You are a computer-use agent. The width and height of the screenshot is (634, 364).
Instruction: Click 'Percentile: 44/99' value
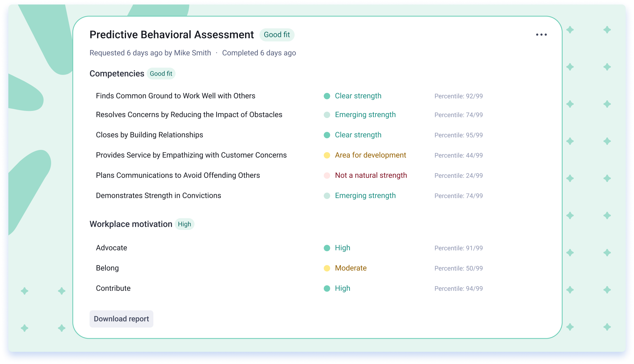point(458,155)
